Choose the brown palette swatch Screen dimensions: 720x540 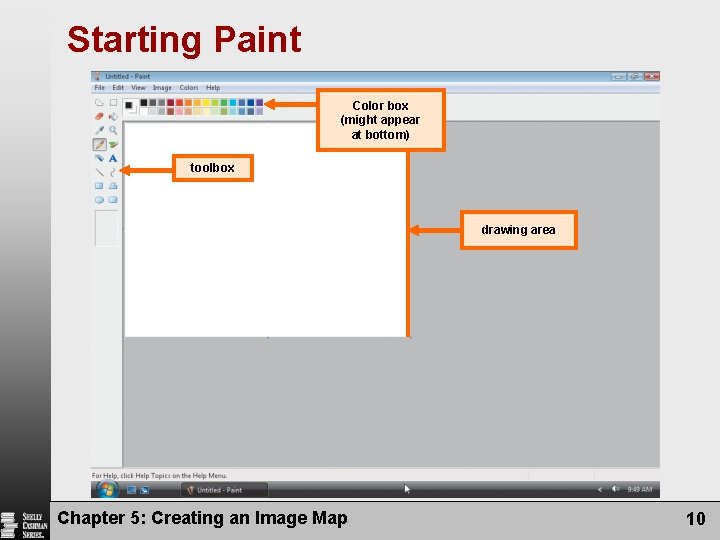(x=170, y=111)
